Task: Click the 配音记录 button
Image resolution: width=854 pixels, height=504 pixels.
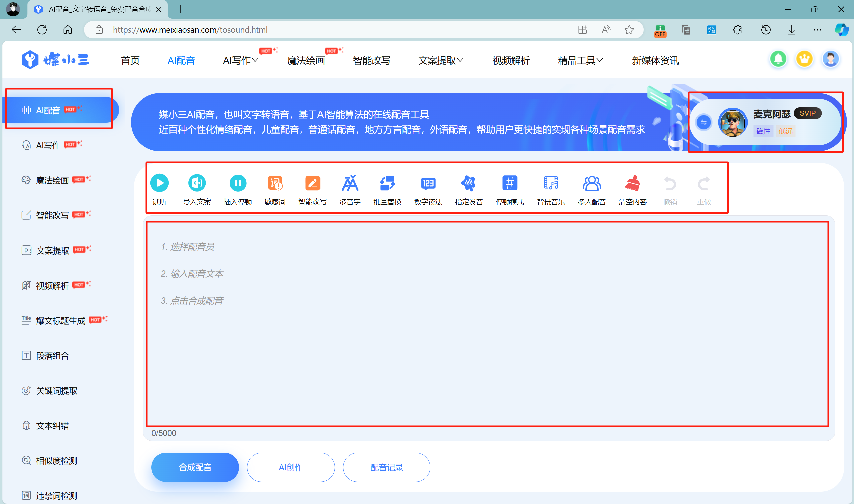Action: (386, 467)
